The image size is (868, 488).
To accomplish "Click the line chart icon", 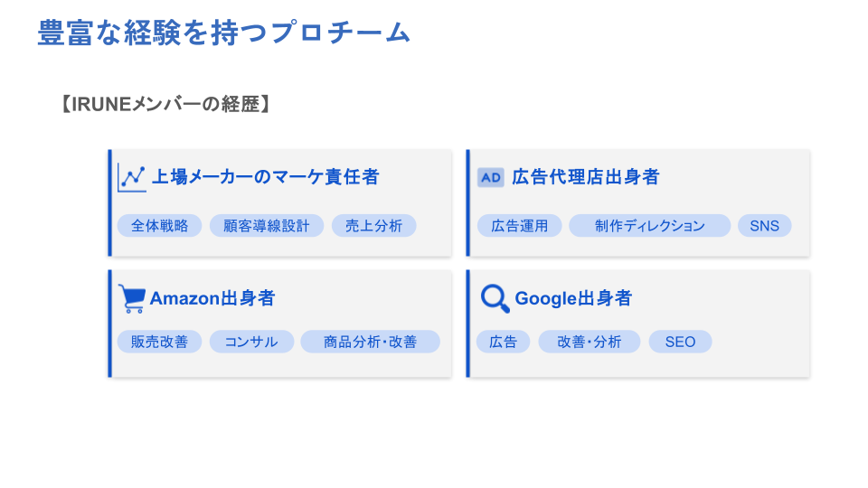I will [x=132, y=177].
